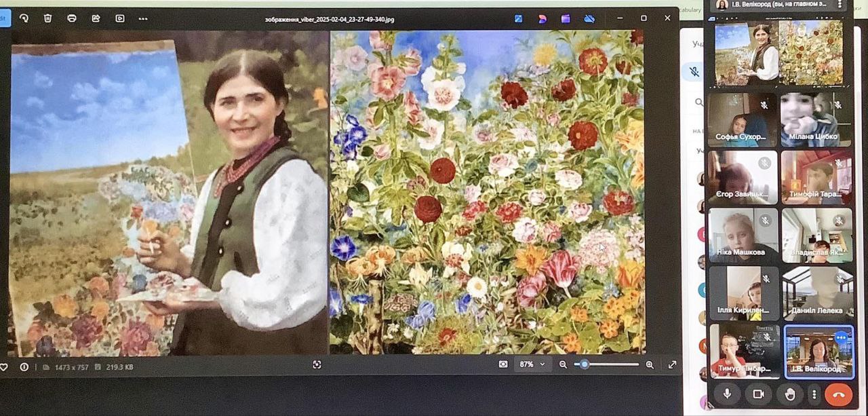Click the fit-to-window icon beside zoom
The height and width of the screenshot is (416, 868).
coord(503,364)
